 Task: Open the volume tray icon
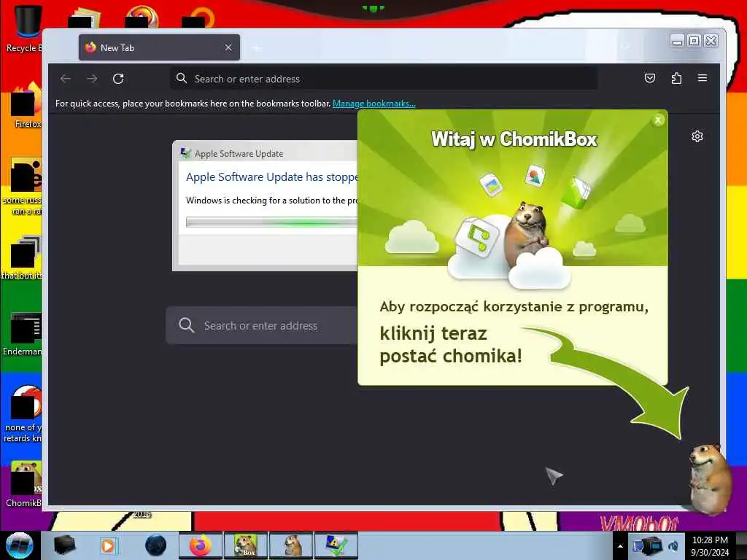[x=674, y=546]
